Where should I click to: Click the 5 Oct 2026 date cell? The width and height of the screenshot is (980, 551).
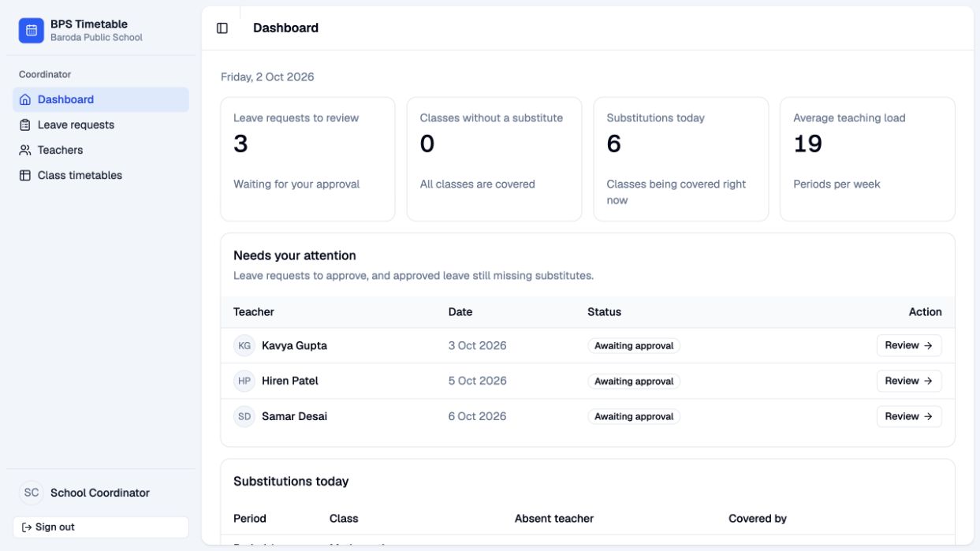pyautogui.click(x=477, y=381)
